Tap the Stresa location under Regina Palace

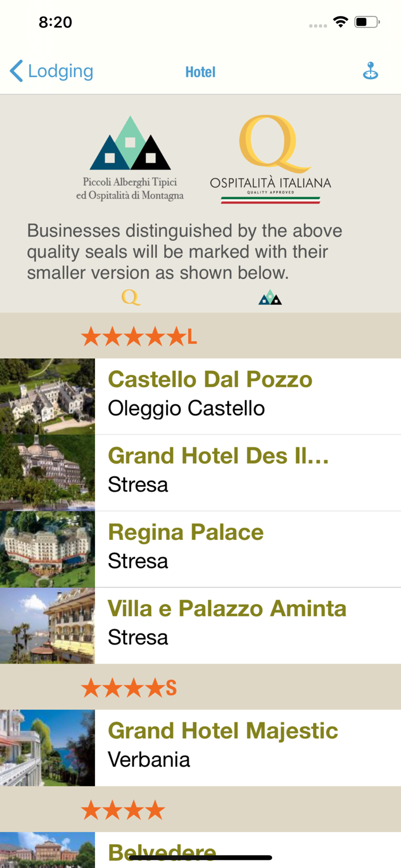pyautogui.click(x=138, y=560)
